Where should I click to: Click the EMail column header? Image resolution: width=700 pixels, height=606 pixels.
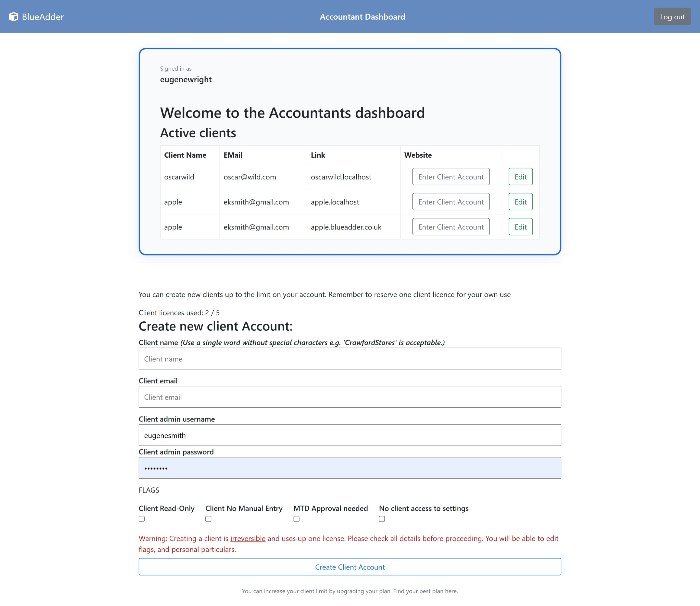click(x=263, y=155)
